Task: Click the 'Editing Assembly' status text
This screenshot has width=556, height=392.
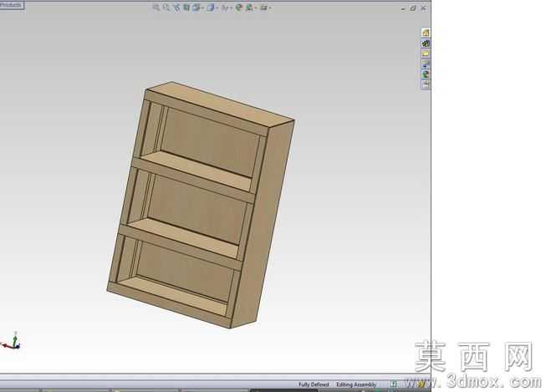Action: click(356, 384)
